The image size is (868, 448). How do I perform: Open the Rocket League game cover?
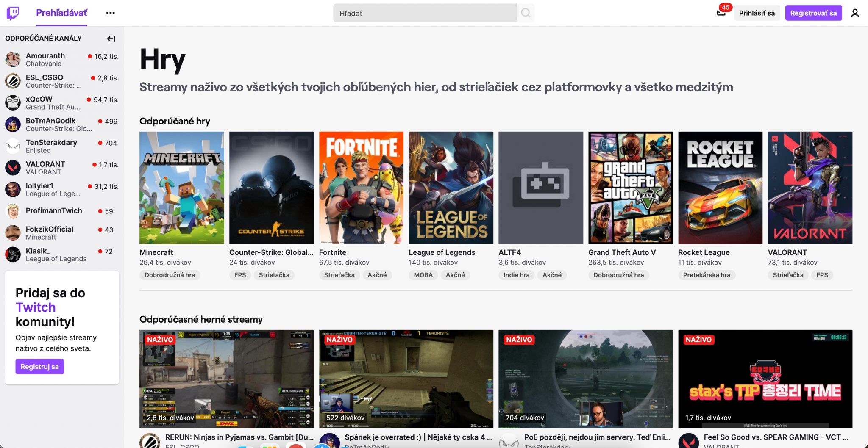point(721,188)
